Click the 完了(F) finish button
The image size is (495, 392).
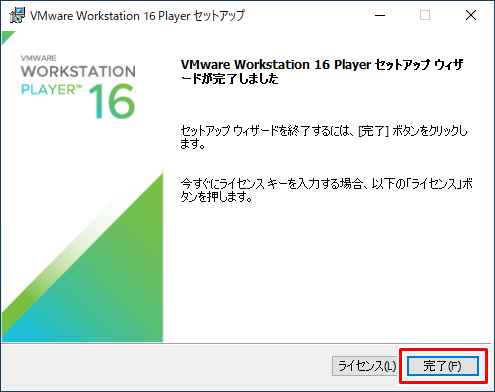[443, 366]
